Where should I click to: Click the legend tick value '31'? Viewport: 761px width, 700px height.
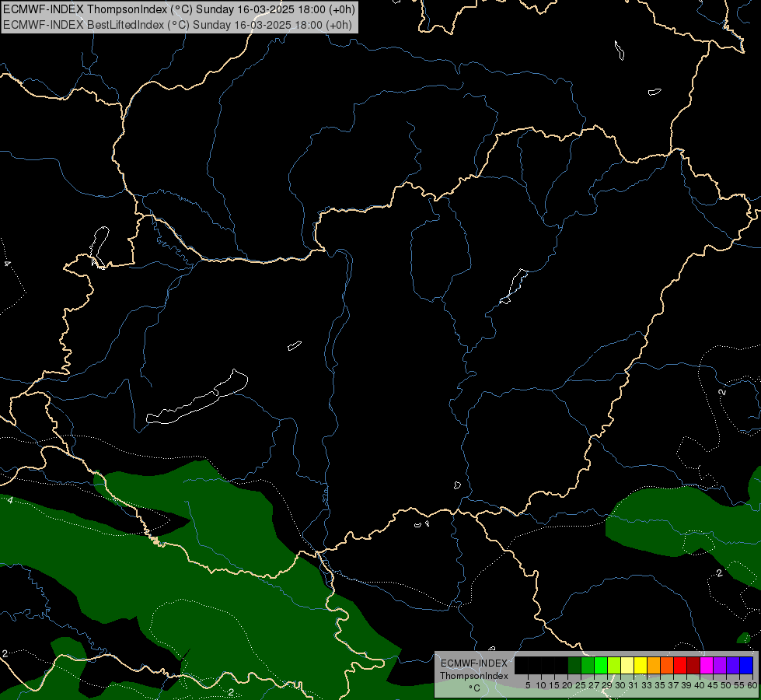[x=634, y=685]
